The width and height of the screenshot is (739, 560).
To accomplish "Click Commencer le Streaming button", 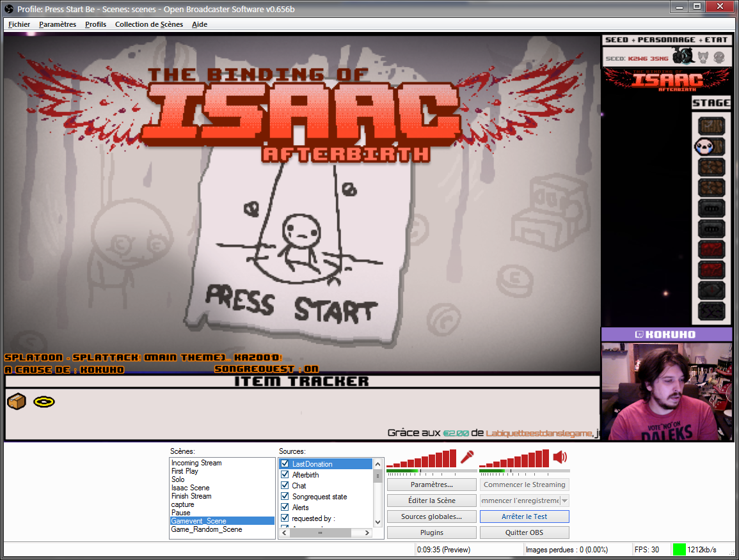I will (x=525, y=485).
